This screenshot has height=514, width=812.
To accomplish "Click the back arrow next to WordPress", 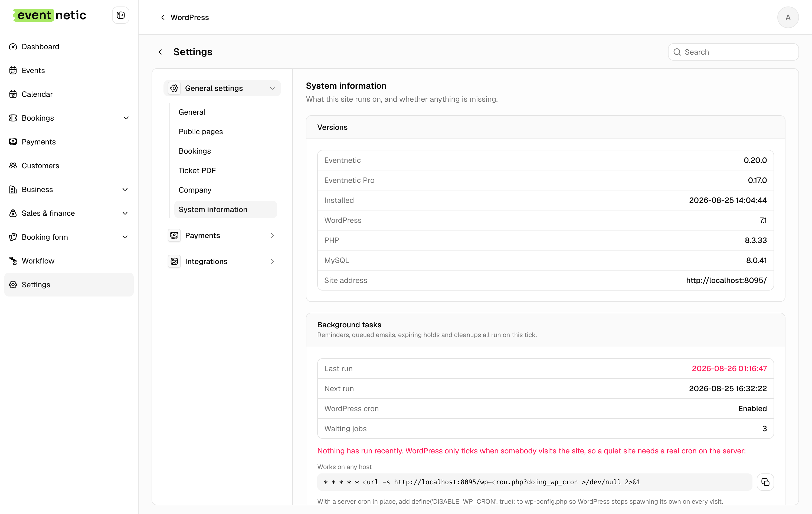I will [x=163, y=17].
